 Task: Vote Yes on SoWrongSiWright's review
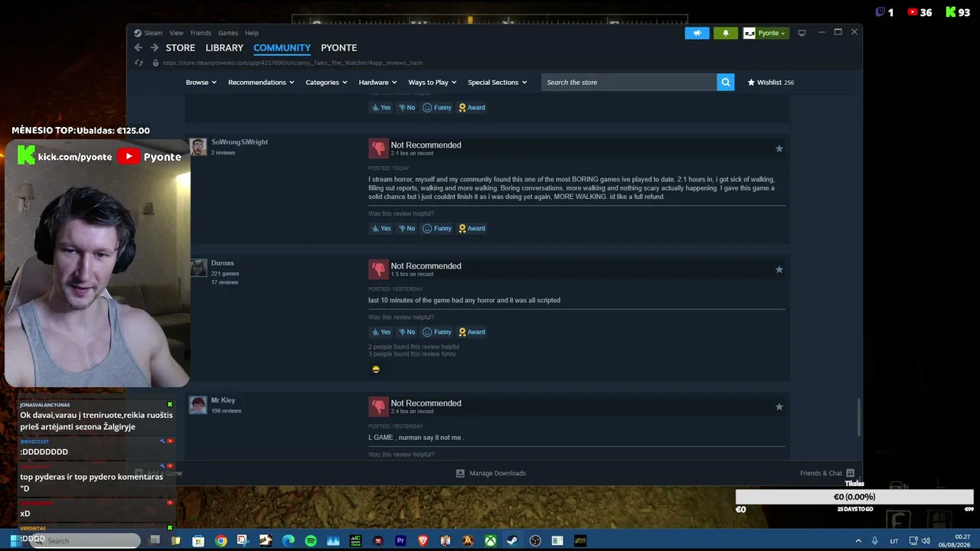(381, 228)
